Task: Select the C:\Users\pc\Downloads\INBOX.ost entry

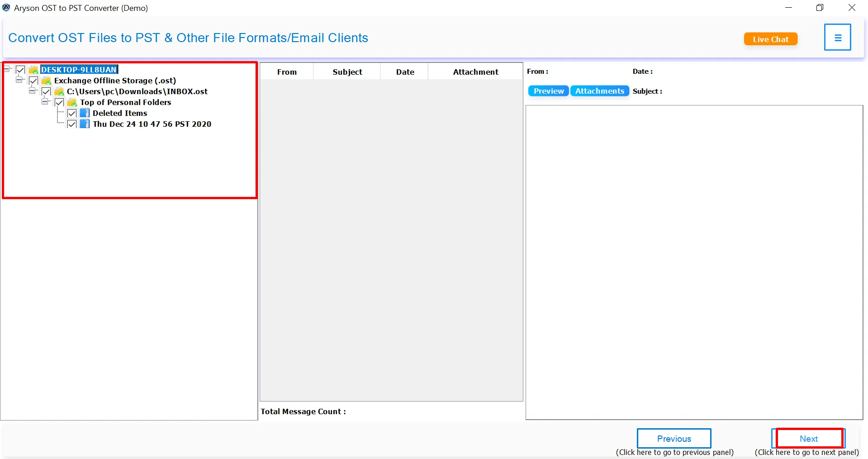Action: (137, 91)
